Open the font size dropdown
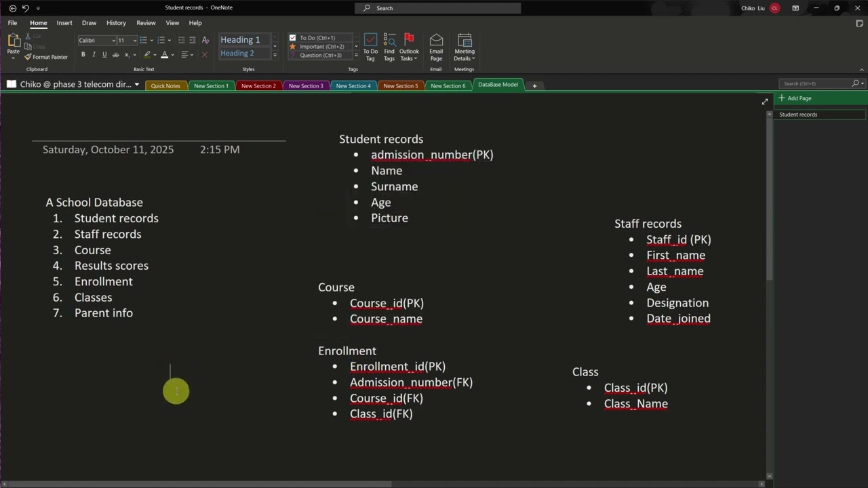Viewport: 868px width, 488px height. 134,40
